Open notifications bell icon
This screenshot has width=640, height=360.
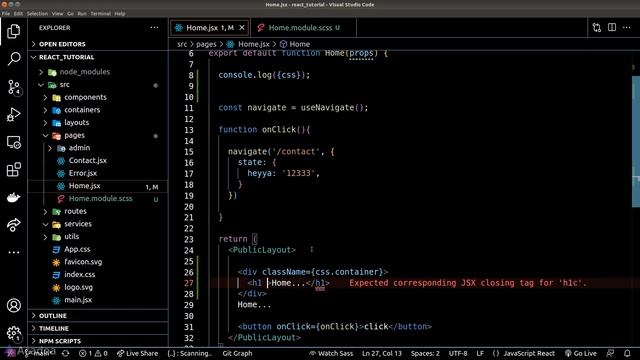click(627, 353)
